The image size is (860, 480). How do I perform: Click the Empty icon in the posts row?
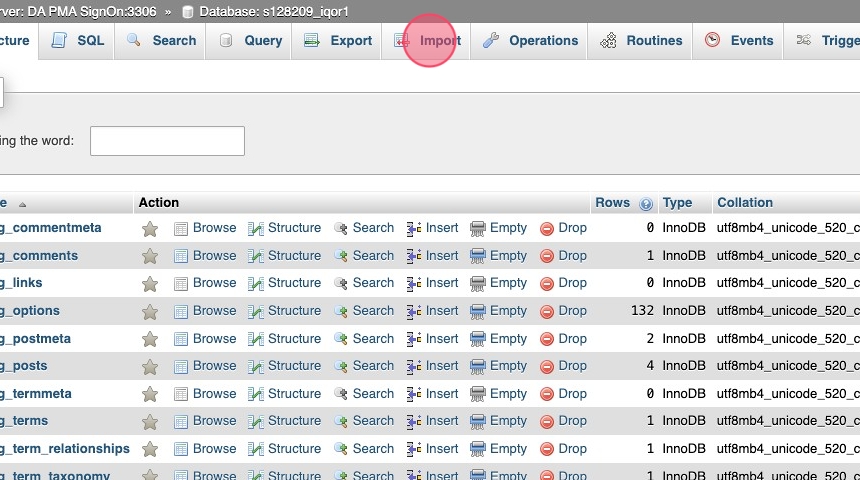coord(478,367)
